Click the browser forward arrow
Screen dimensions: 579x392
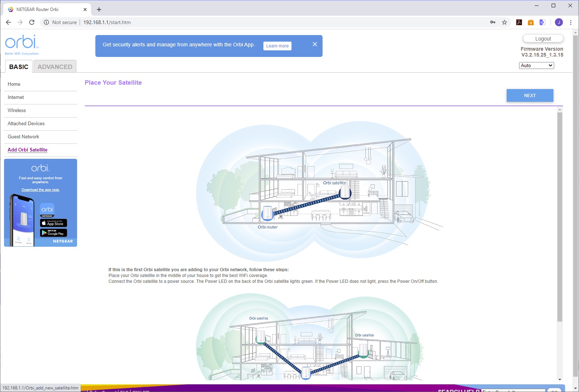(x=20, y=22)
